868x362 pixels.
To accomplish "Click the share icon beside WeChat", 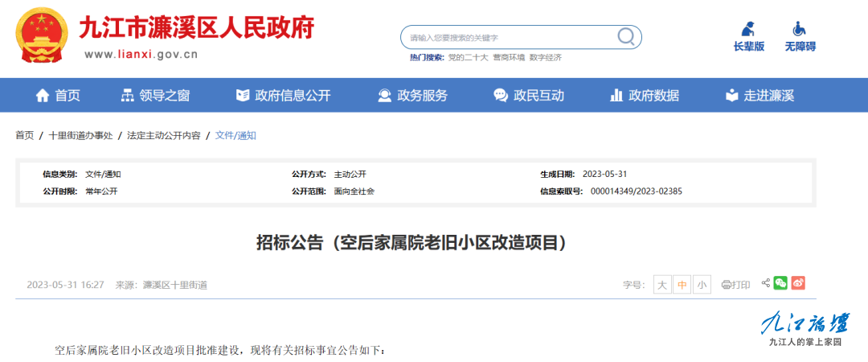I will click(765, 283).
